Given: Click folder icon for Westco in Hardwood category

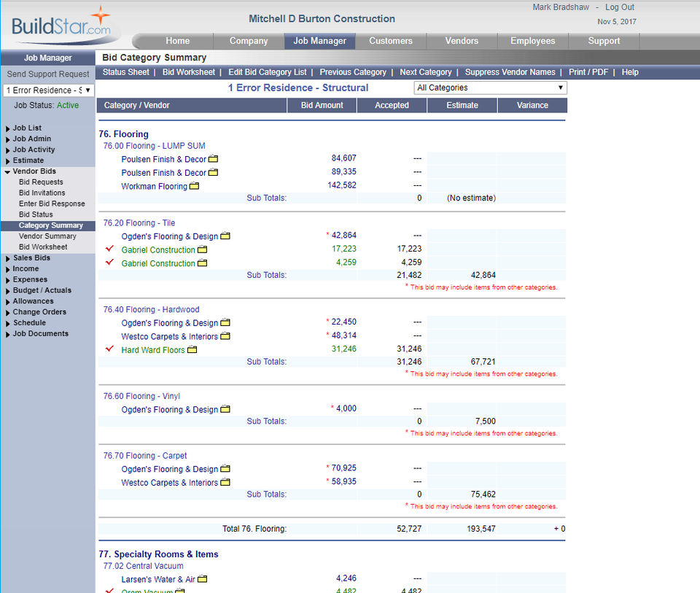Looking at the screenshot, I should point(225,336).
